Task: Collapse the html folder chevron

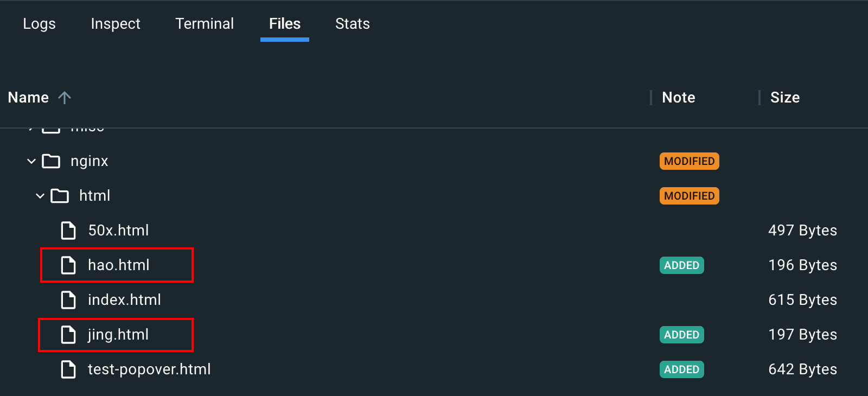Action: (x=40, y=196)
